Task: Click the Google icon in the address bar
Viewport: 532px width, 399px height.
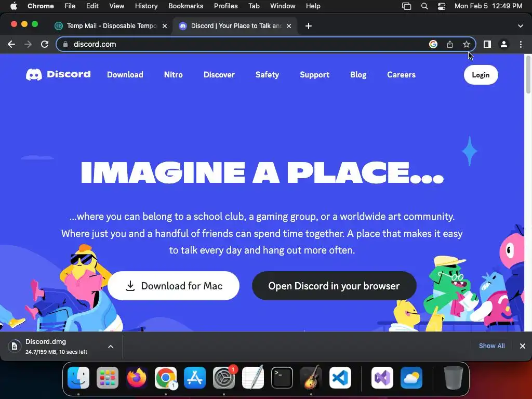Action: pos(433,44)
